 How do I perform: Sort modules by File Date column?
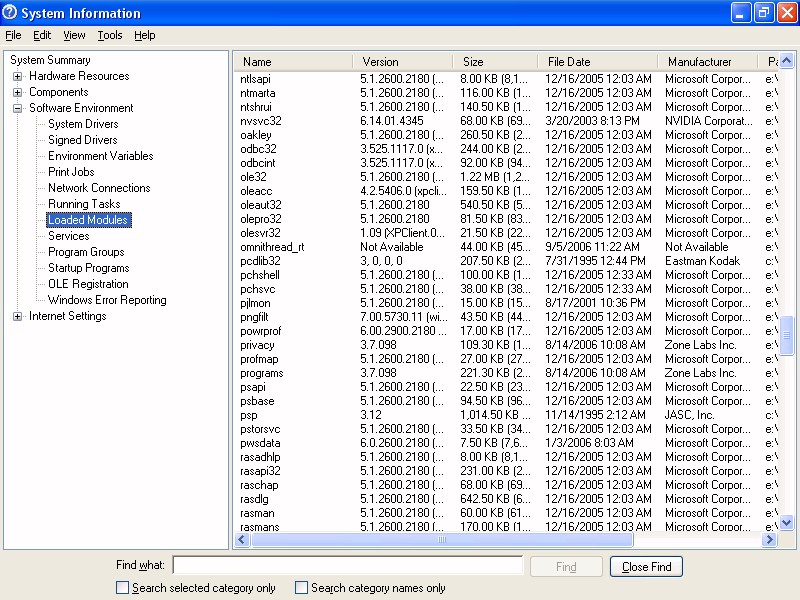[x=570, y=62]
